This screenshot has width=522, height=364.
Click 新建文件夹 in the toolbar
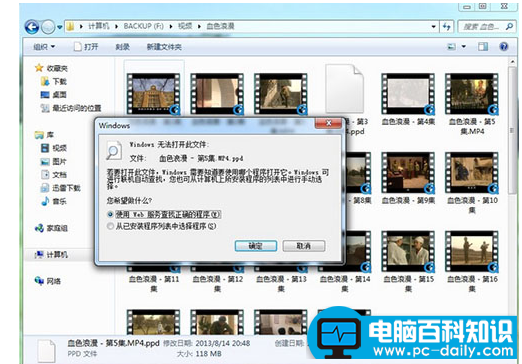pos(164,47)
